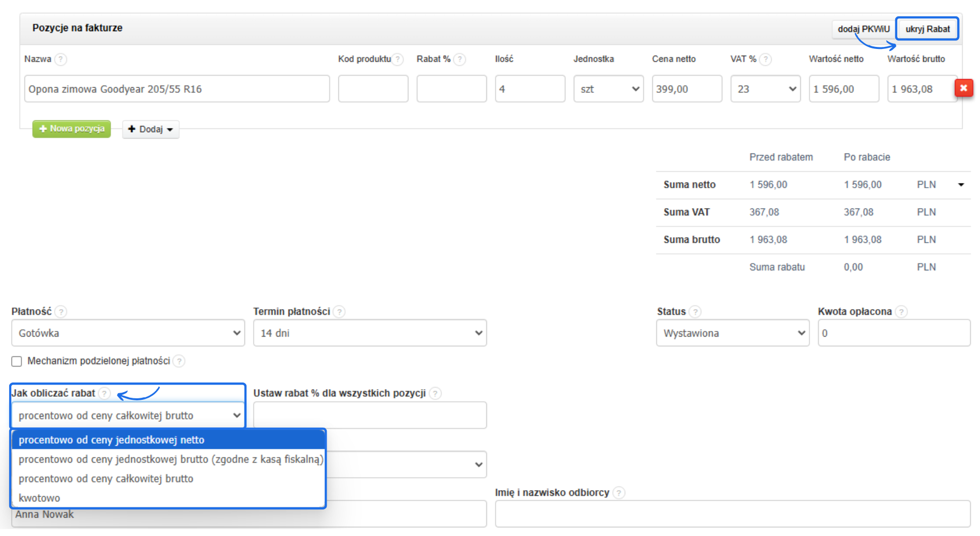Enable Mechanizm podzielonej płatności checkbox
The image size is (980, 536).
(x=17, y=362)
